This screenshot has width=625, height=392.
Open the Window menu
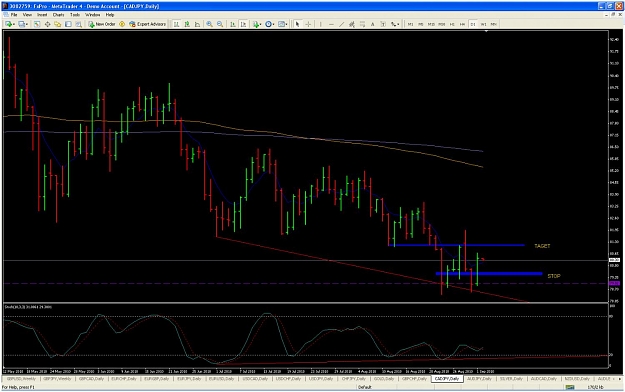92,15
